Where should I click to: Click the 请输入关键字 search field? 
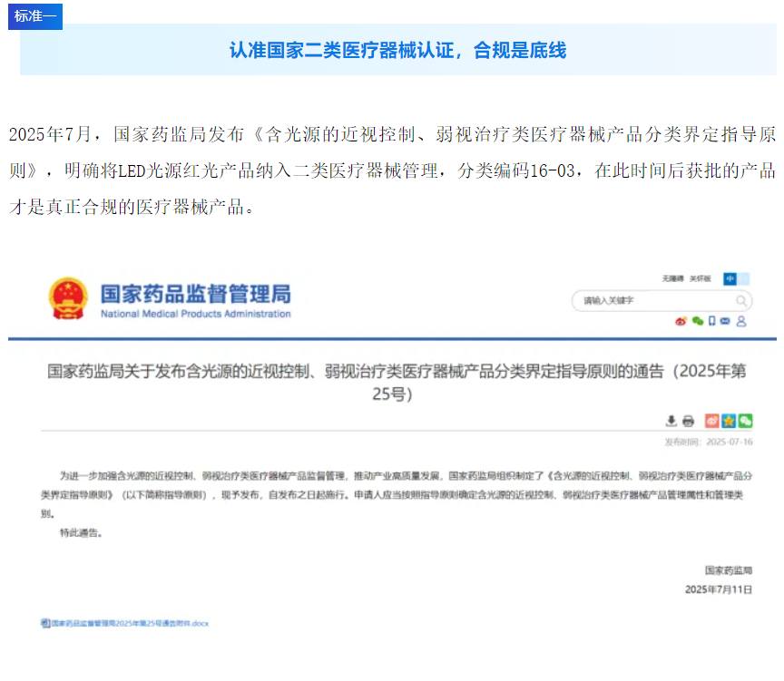coord(649,300)
